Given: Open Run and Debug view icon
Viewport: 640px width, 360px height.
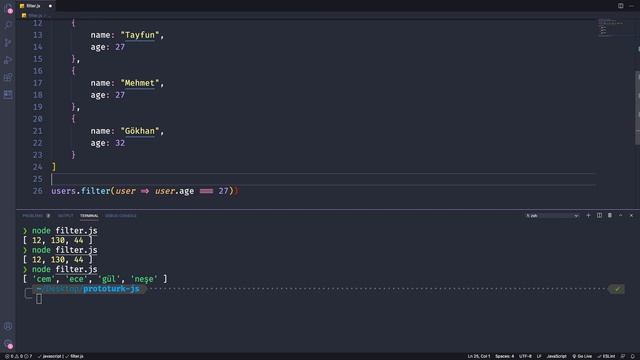Looking at the screenshot, I should point(8,60).
